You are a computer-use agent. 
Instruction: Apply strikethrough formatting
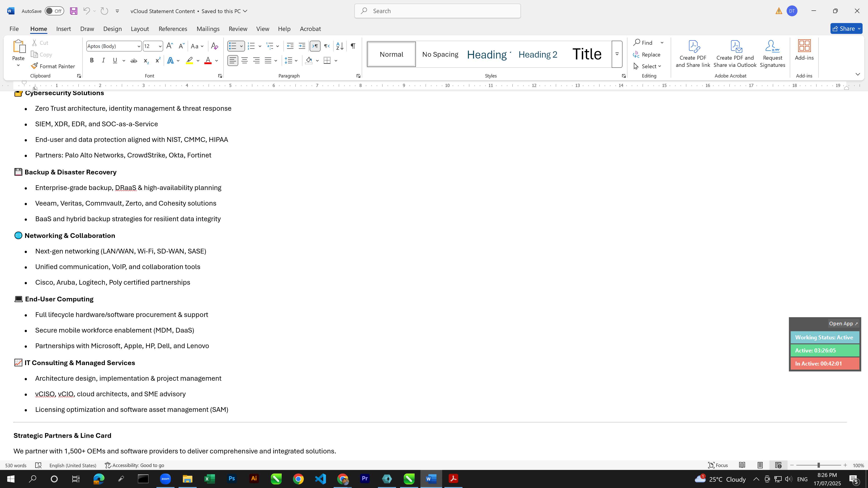click(133, 61)
